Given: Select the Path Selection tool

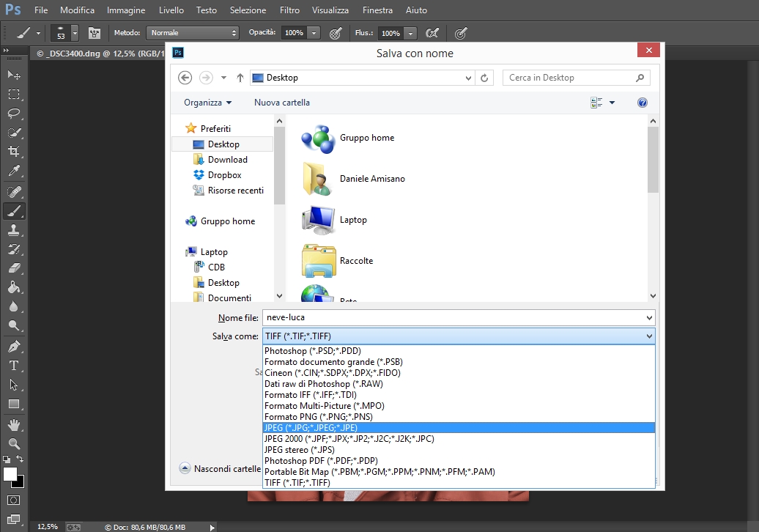Looking at the screenshot, I should click(x=13, y=385).
